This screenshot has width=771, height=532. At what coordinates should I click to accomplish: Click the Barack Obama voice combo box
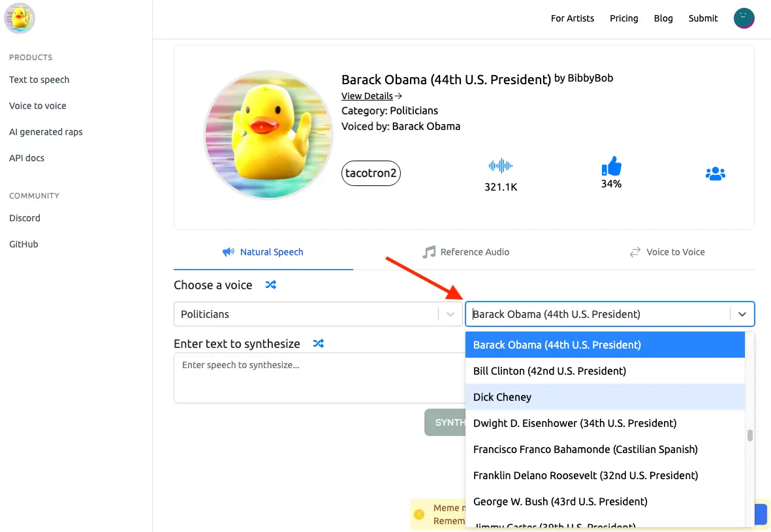pos(610,314)
